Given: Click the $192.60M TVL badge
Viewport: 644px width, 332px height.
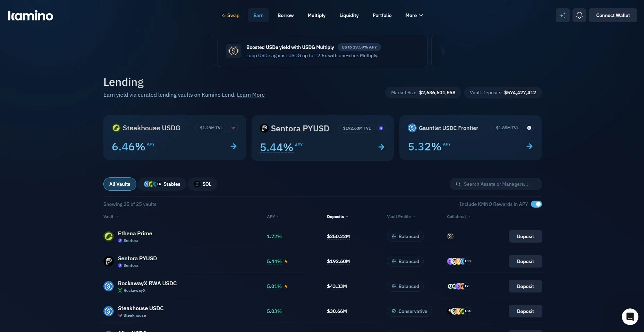Looking at the screenshot, I should coord(357,128).
